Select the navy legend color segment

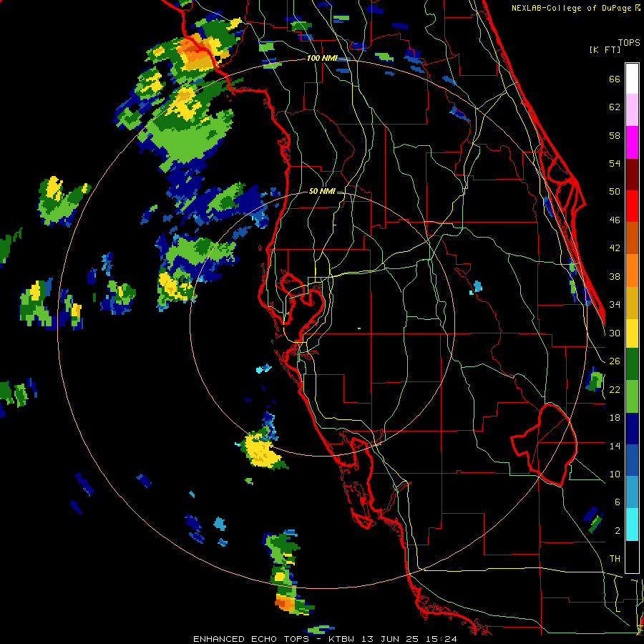click(632, 429)
